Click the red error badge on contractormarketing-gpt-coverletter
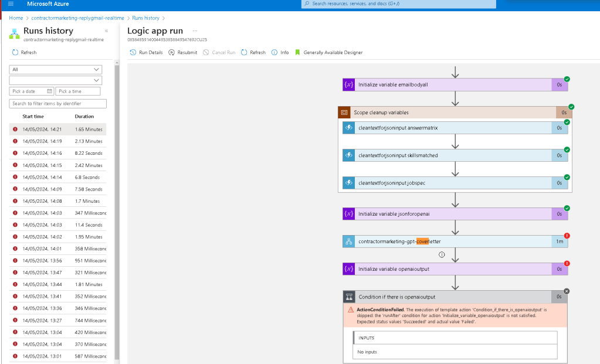Image resolution: width=600 pixels, height=364 pixels. [x=567, y=236]
